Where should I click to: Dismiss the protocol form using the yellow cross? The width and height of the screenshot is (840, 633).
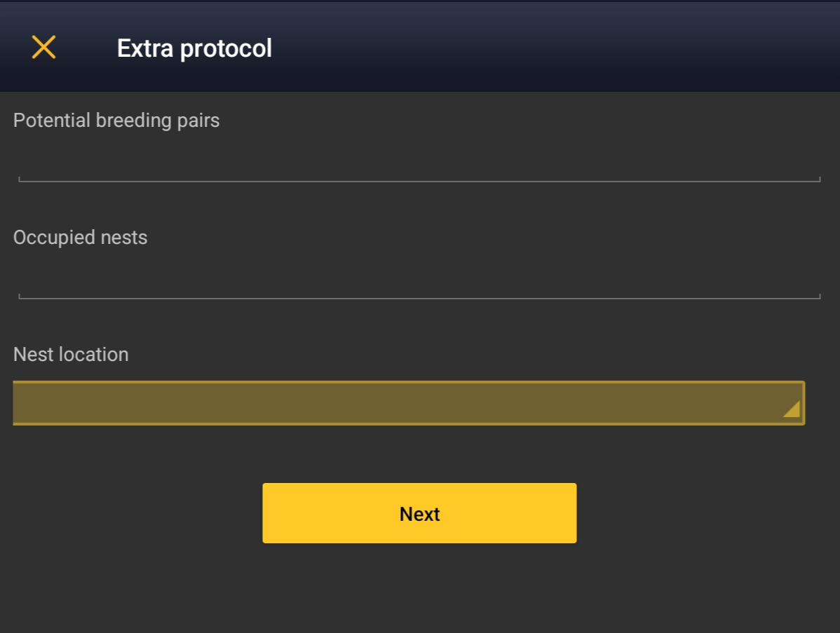[x=43, y=47]
